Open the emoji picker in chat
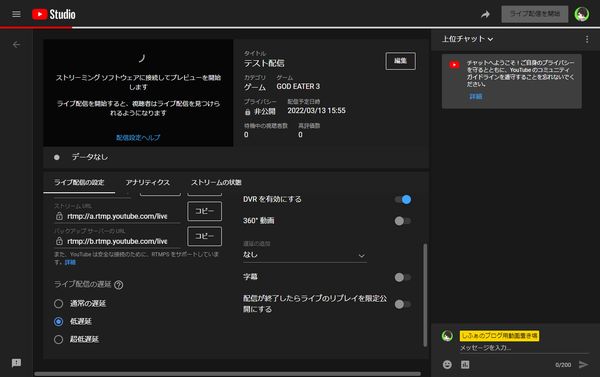Screen dimensions: 600x377 [447, 364]
